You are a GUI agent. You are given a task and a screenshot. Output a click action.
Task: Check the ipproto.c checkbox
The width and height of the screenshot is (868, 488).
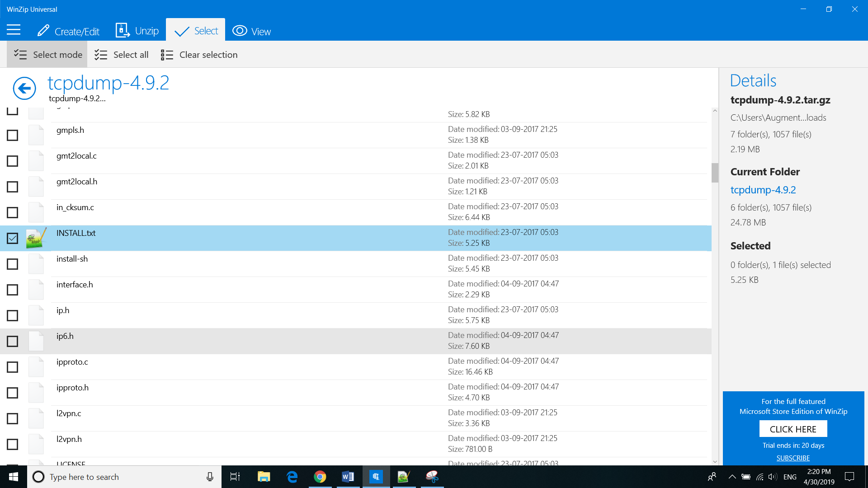point(13,367)
